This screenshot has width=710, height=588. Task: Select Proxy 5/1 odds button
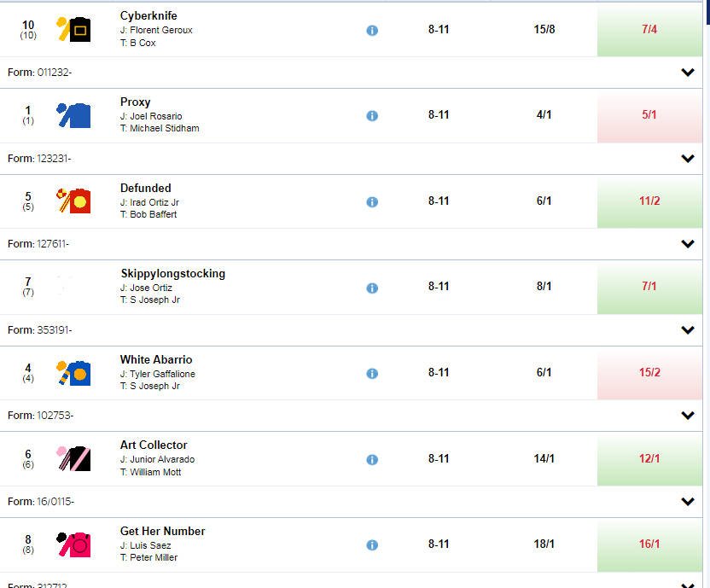[x=649, y=115]
